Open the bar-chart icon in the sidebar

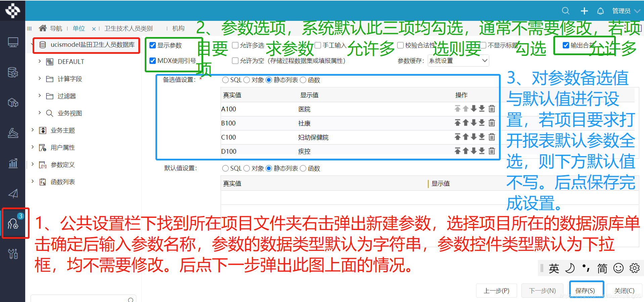pos(13,163)
